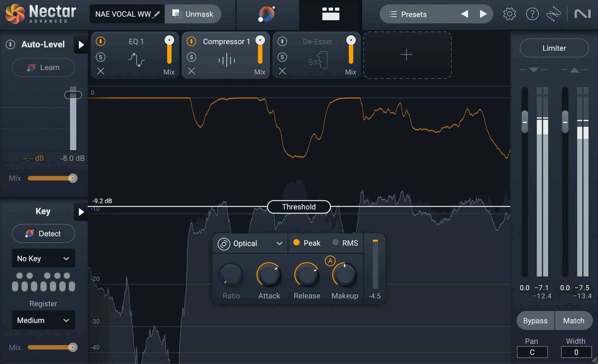The height and width of the screenshot is (364, 598).
Task: Select RMS detection mode
Action: [346, 243]
